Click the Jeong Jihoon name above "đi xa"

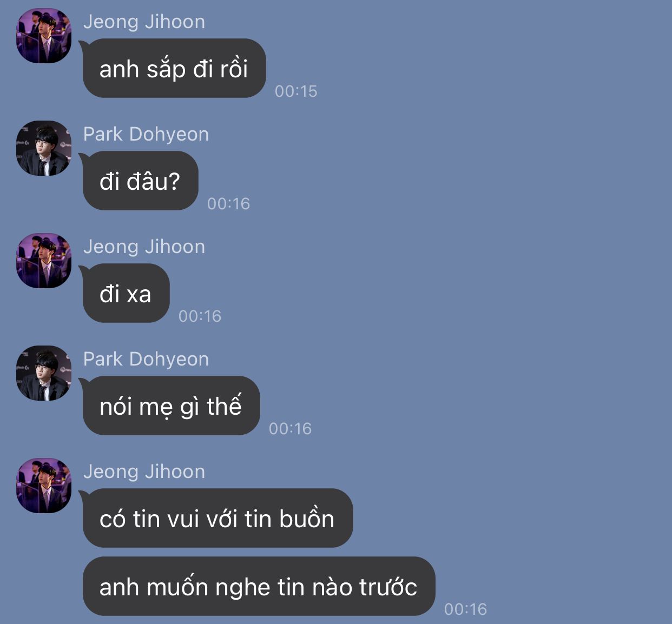click(144, 247)
